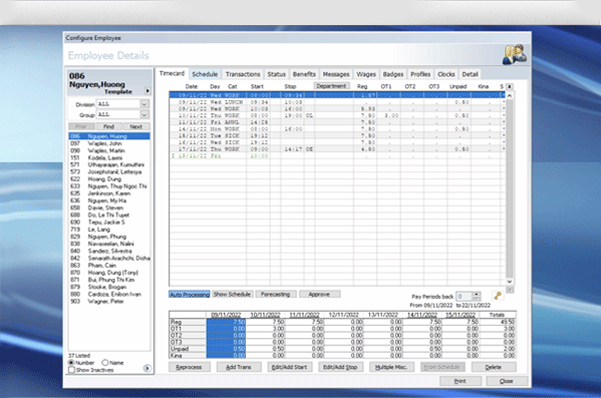601x398 pixels.
Task: Increase Pay Periods back with up spinner
Action: [476, 294]
